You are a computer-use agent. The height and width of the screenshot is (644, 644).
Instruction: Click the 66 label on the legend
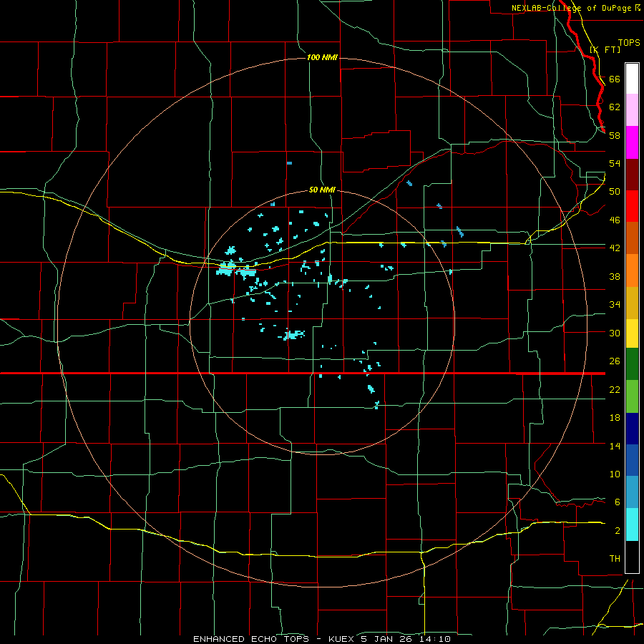tap(615, 79)
